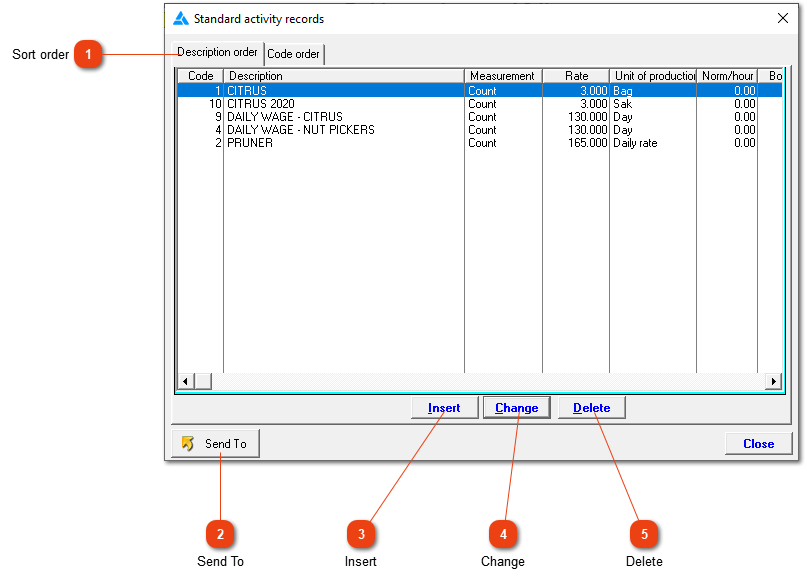Select the CITRUS 2020 row
The image size is (807, 585).
pyautogui.click(x=480, y=104)
